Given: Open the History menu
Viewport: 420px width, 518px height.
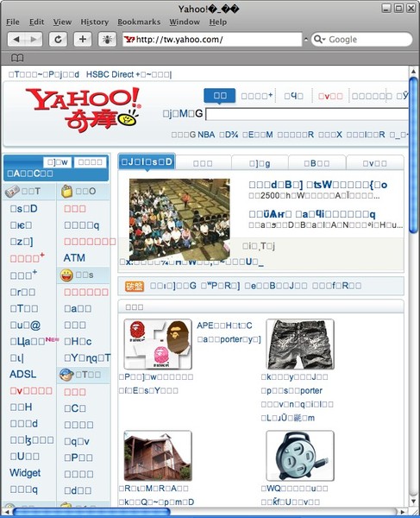Looking at the screenshot, I should tap(95, 22).
